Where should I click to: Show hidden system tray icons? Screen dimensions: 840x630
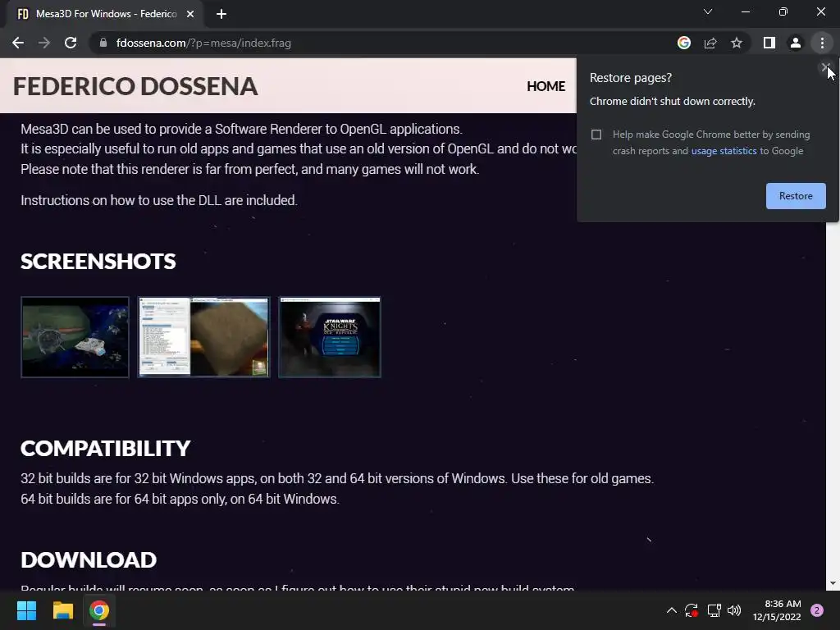click(671, 610)
